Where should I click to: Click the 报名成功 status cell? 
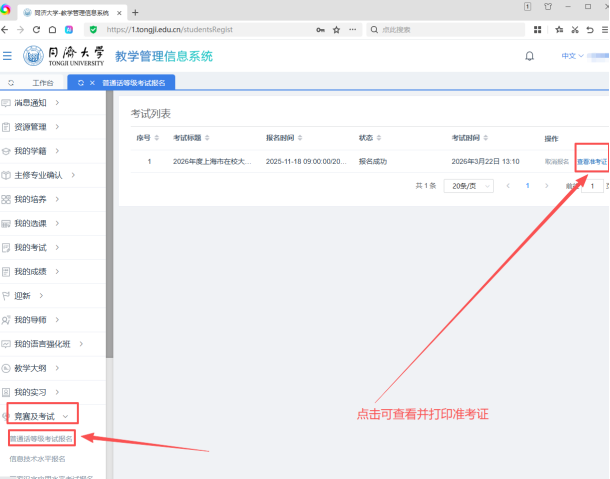[373, 161]
